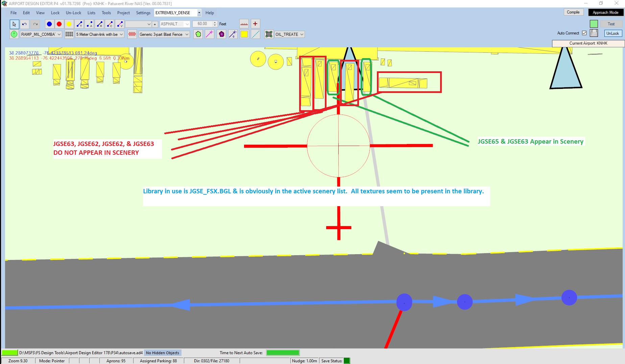Select the grid icon near RAMP_MIL_COMBAT
The image size is (625, 364).
[x=69, y=34]
